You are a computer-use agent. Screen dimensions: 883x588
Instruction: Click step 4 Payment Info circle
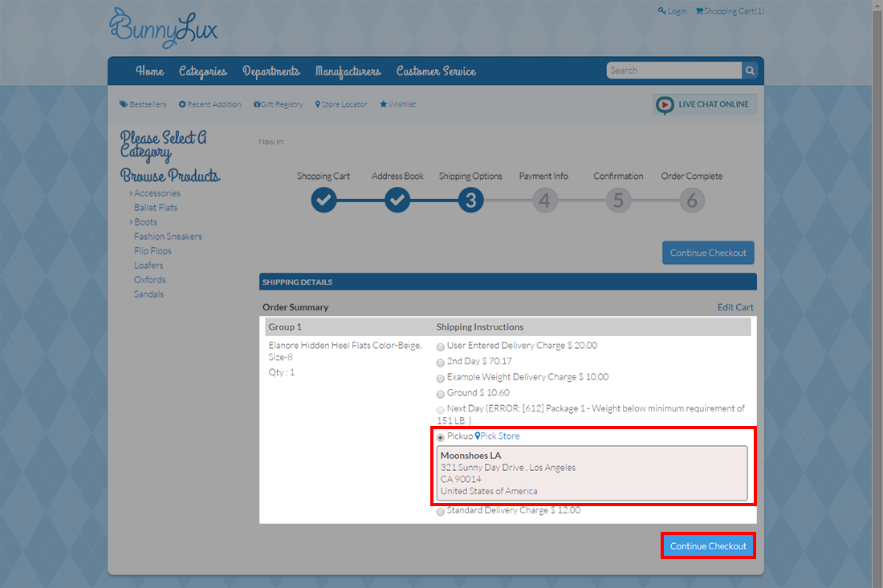pos(544,201)
